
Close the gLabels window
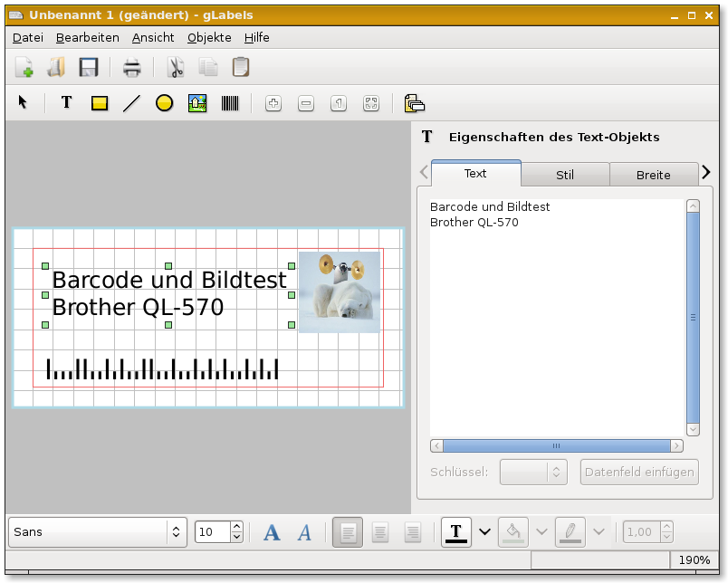[x=709, y=15]
